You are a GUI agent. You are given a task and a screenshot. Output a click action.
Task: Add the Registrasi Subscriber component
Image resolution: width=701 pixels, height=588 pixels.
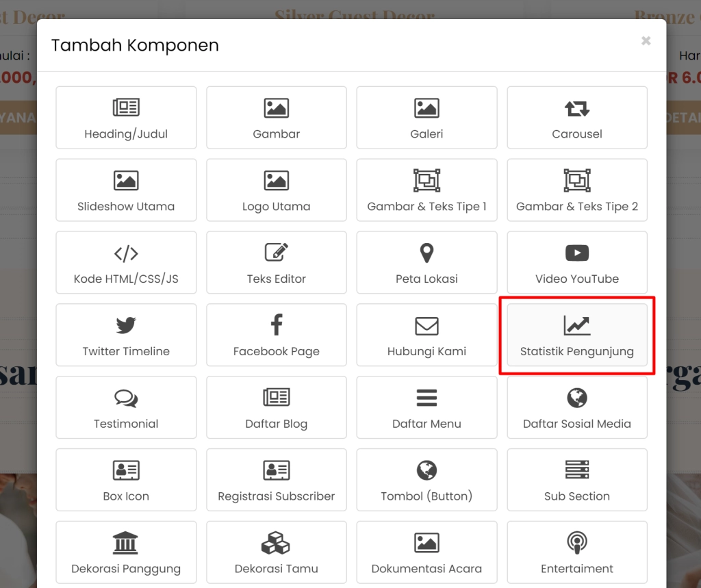[276, 480]
